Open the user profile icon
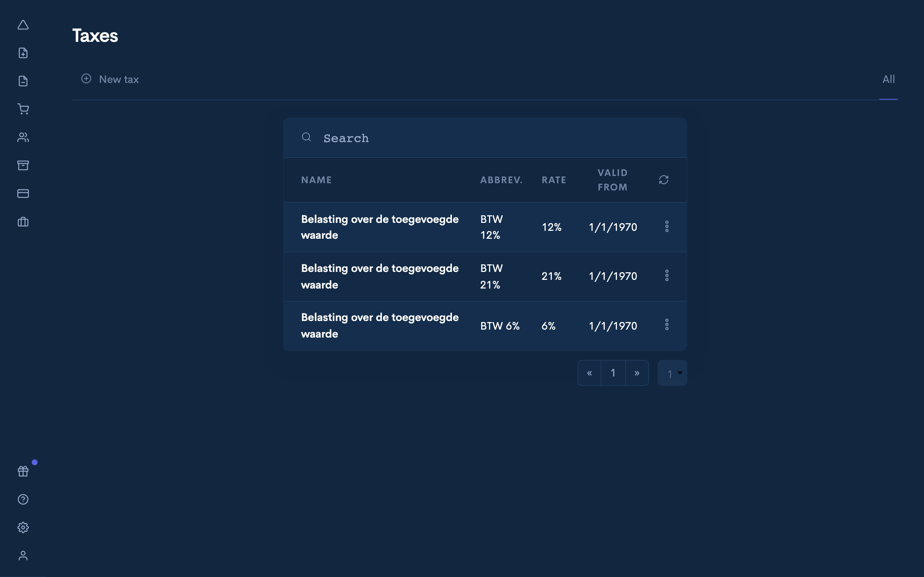Viewport: 924px width, 577px height. 23,556
